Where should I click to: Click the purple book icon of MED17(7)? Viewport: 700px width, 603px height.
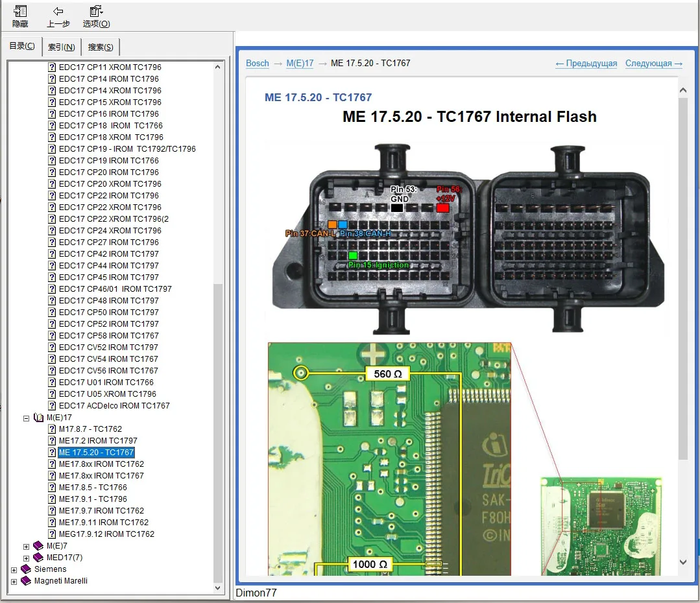[x=38, y=557]
